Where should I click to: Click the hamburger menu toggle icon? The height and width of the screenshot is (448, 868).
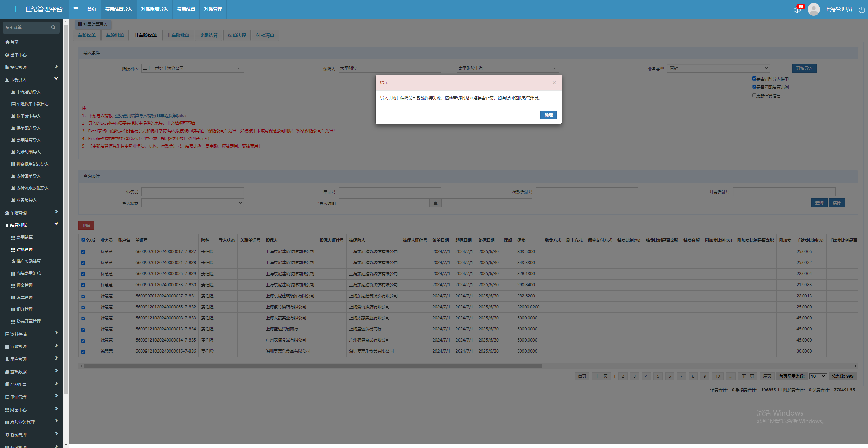point(76,9)
